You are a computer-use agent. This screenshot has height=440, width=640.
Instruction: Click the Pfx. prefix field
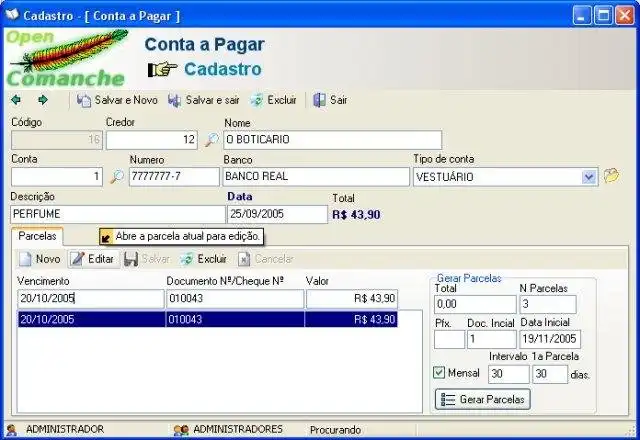coord(449,339)
